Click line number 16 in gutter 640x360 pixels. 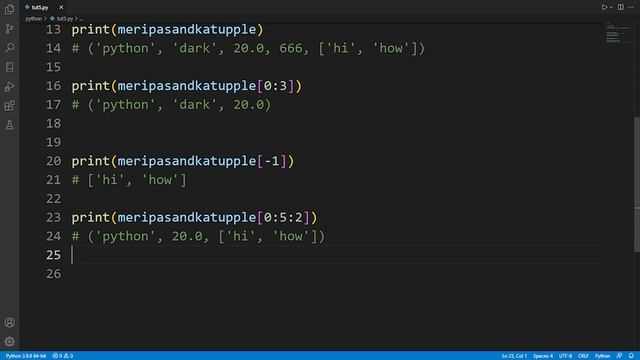53,86
